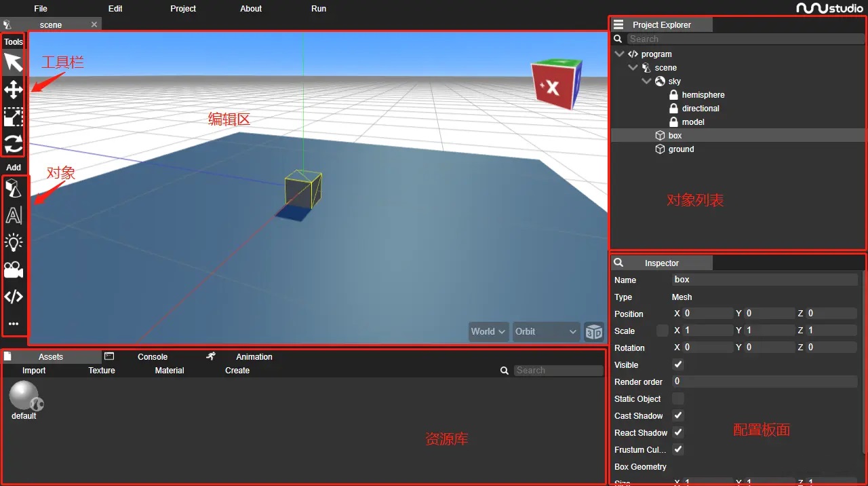The image size is (868, 486).
Task: Enable the Static Object checkbox
Action: pyautogui.click(x=677, y=398)
